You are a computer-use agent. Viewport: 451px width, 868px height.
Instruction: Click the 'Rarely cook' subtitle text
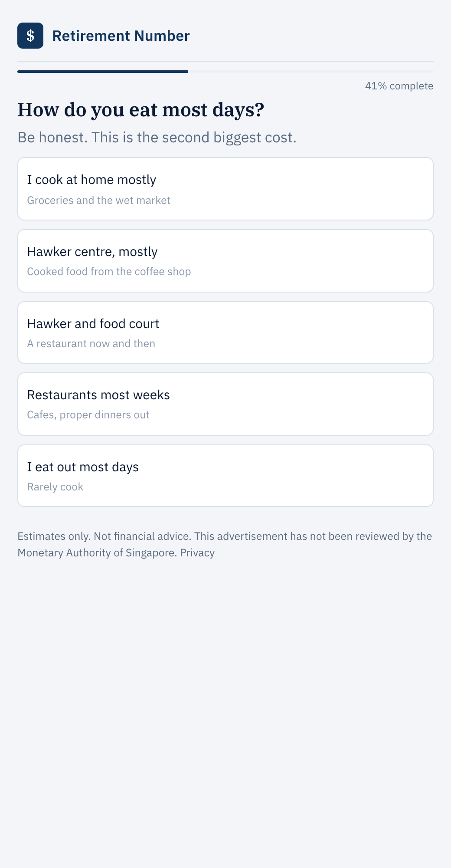click(55, 487)
